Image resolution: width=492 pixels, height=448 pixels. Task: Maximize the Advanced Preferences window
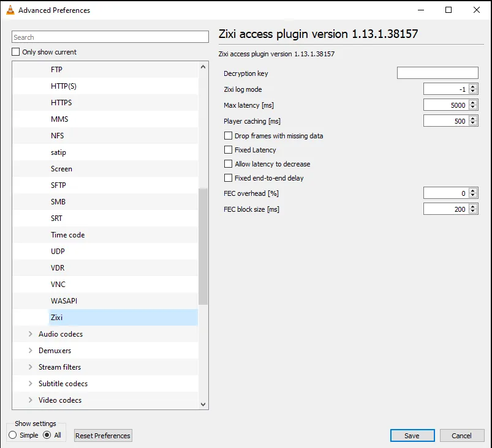(x=448, y=10)
